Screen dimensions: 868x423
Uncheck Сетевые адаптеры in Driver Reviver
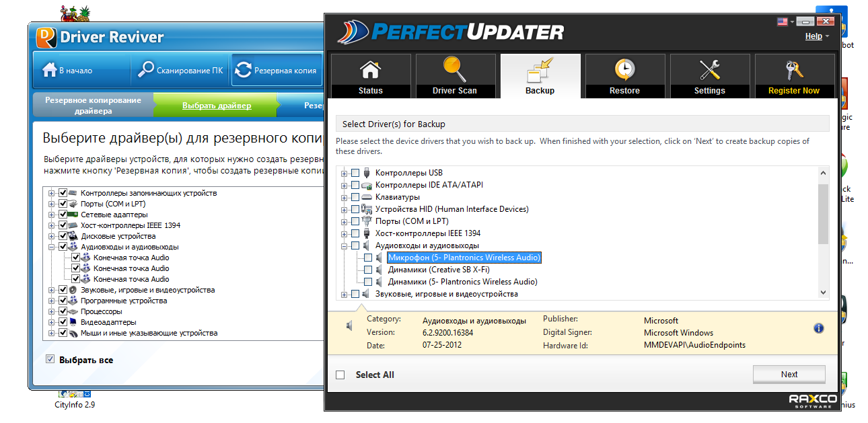[x=63, y=215]
